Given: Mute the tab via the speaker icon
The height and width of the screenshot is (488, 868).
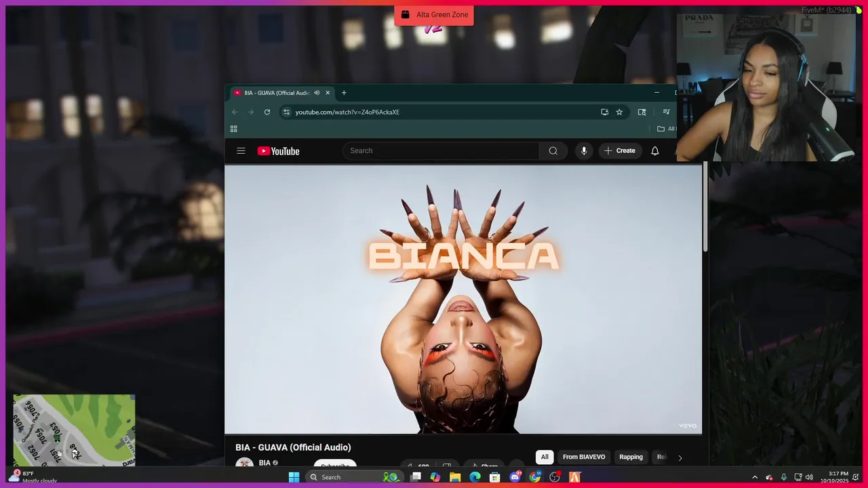Looking at the screenshot, I should click(317, 93).
